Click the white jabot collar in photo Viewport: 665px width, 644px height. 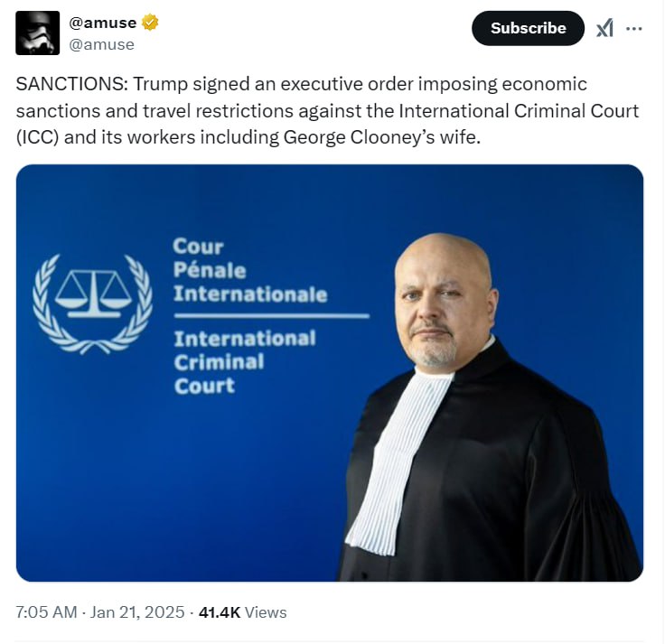(398, 461)
